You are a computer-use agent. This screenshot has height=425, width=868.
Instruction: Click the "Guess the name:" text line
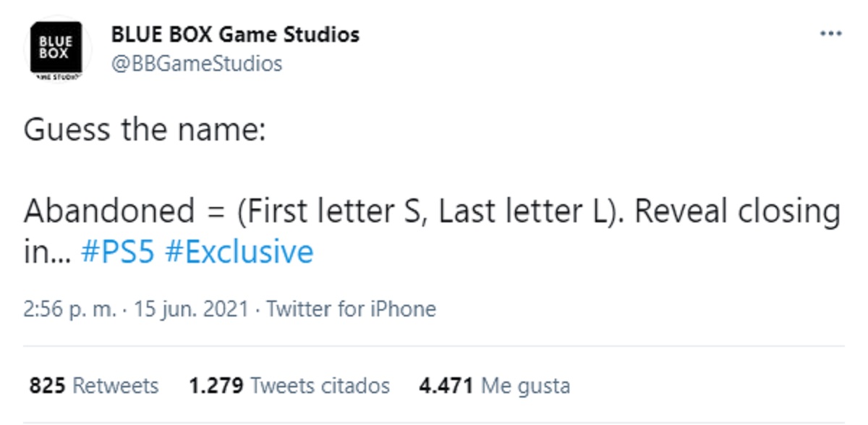click(145, 130)
